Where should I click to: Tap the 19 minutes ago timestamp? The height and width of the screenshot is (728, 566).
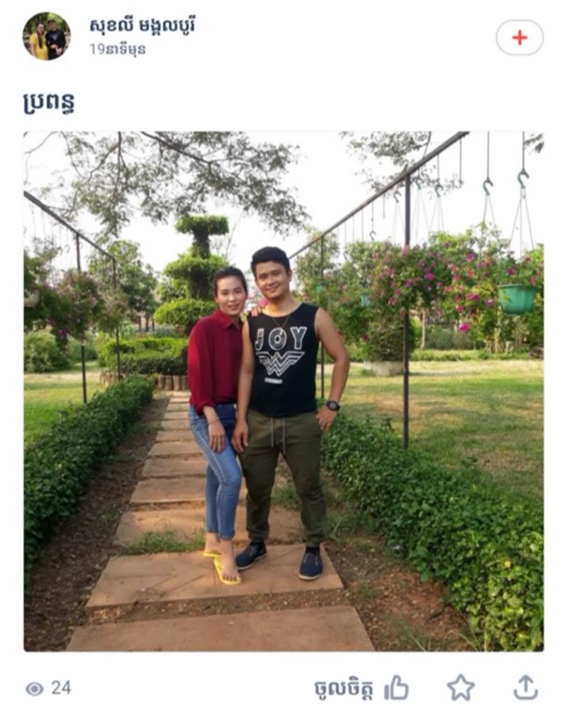[x=118, y=50]
